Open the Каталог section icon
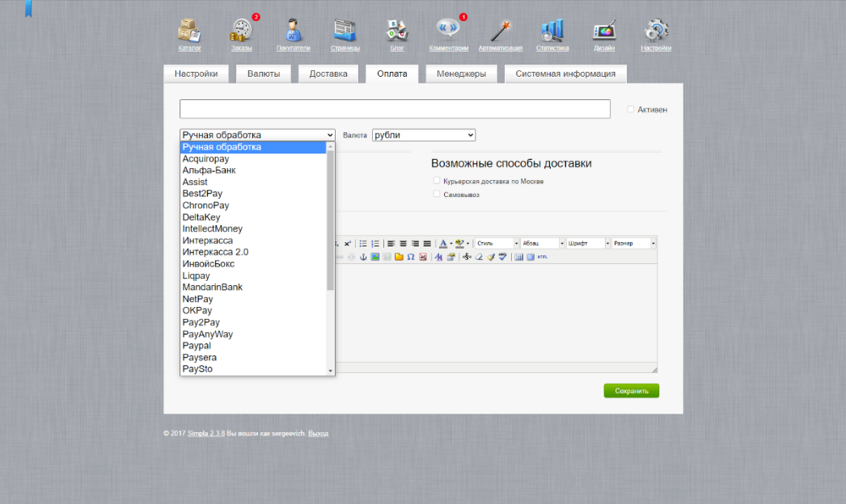The image size is (846, 504). 190,30
